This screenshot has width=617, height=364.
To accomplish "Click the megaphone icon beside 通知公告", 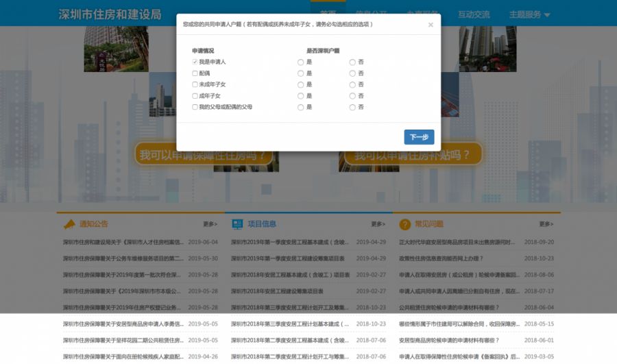I will point(69,224).
